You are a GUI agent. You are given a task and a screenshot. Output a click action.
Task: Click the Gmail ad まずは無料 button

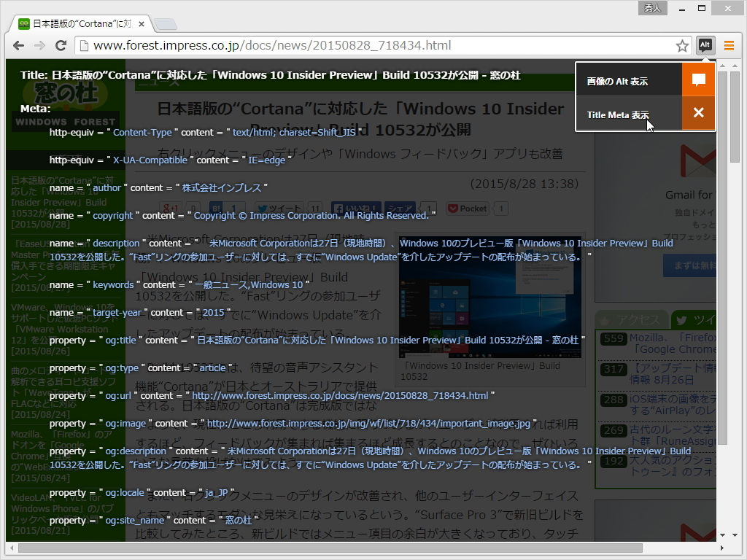pos(690,265)
